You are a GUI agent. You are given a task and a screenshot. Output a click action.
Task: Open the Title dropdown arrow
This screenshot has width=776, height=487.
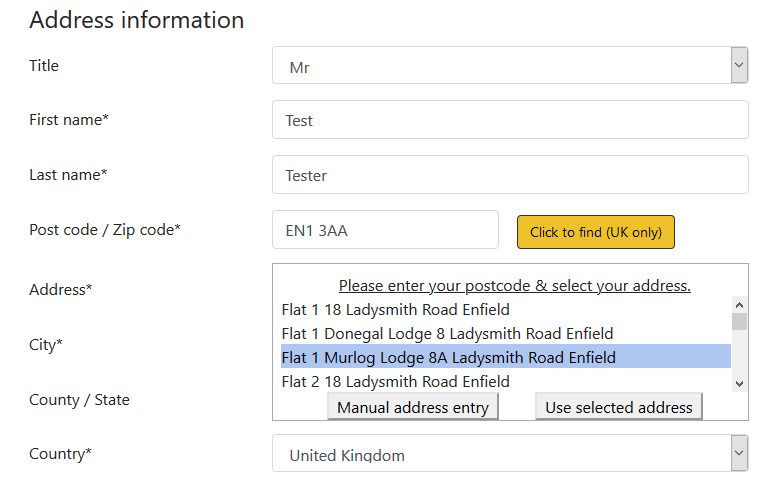click(739, 65)
